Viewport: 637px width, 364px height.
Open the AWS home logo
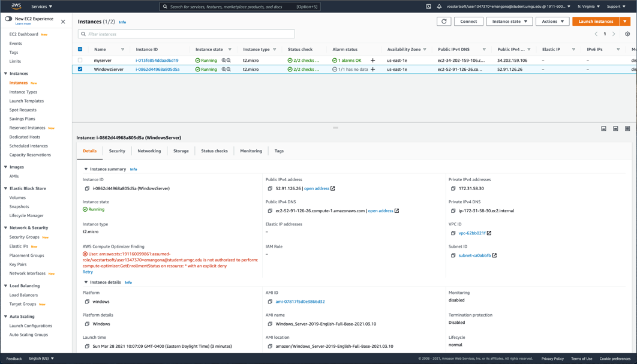[16, 6]
